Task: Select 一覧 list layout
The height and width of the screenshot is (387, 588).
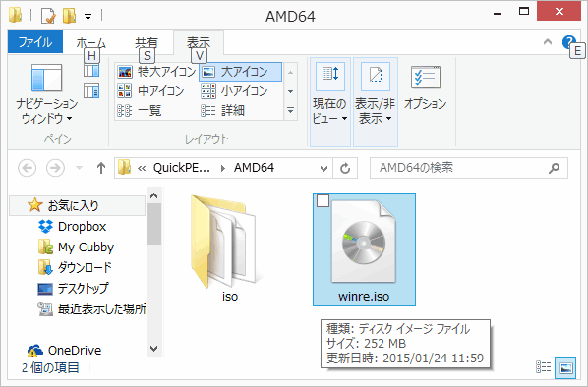Action: coord(140,111)
